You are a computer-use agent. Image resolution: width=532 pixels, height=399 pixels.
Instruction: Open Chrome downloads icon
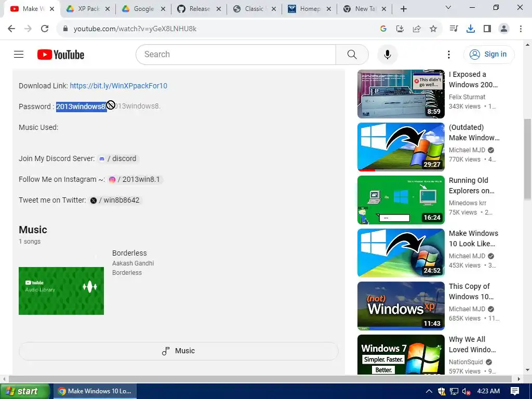[x=471, y=29]
